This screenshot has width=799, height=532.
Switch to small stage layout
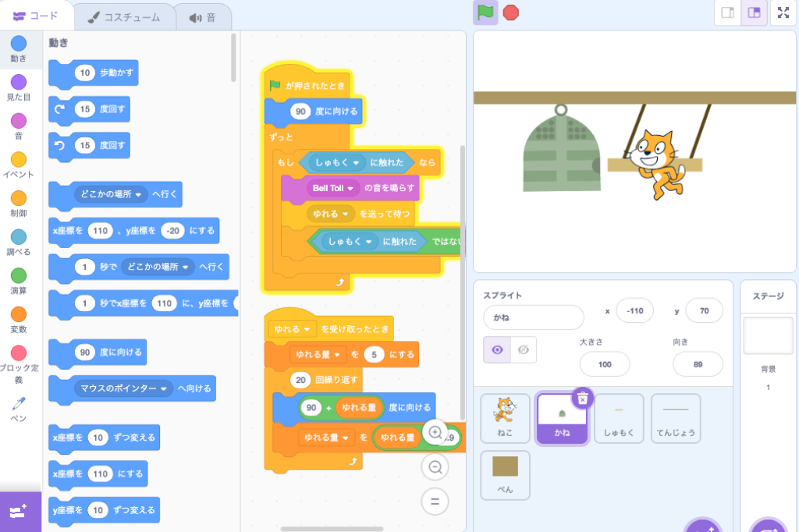click(727, 13)
